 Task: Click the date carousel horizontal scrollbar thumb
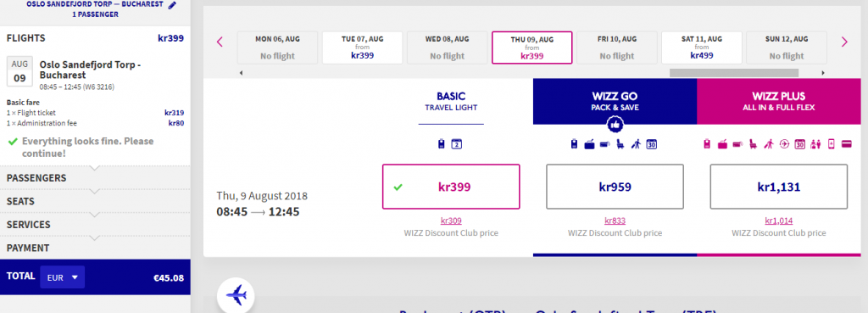pos(734,73)
